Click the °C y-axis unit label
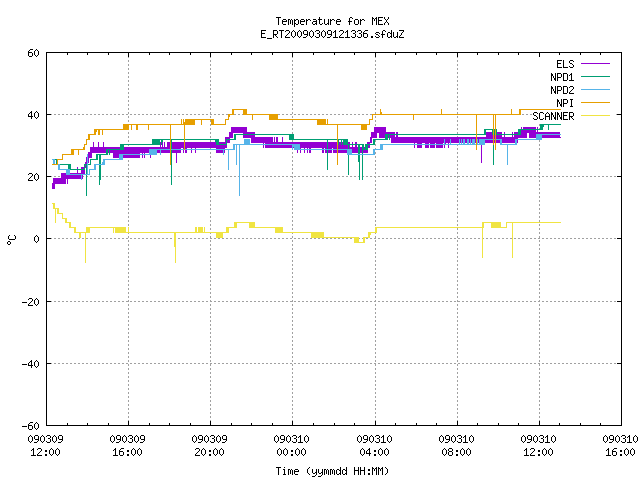 pos(12,240)
